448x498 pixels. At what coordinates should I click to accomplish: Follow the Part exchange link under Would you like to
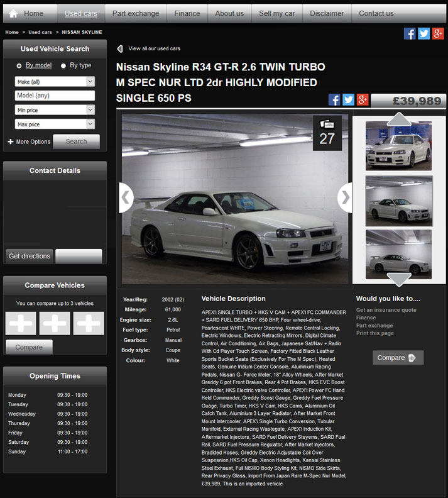[374, 326]
